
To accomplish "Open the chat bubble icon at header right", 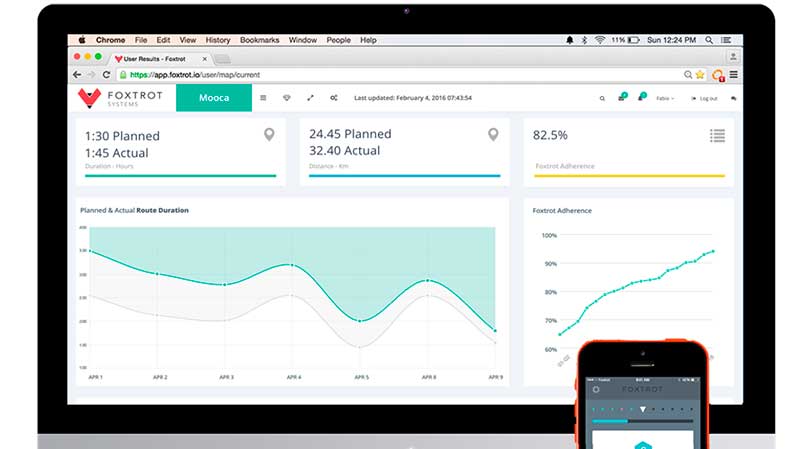I will [x=733, y=99].
